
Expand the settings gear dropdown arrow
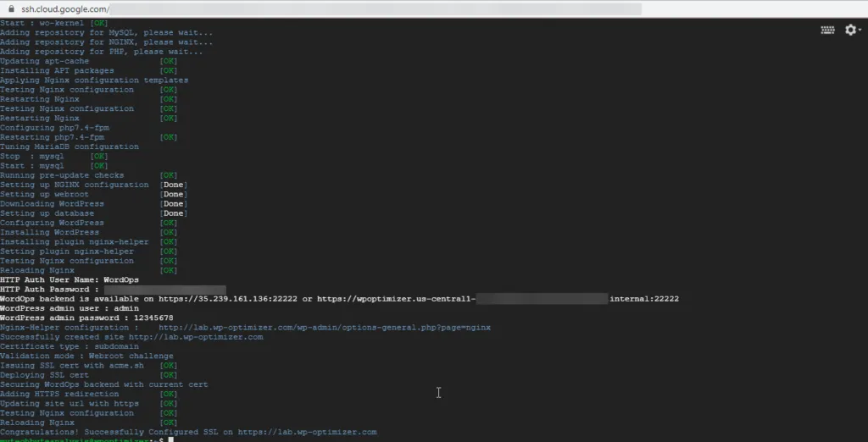pyautogui.click(x=860, y=30)
